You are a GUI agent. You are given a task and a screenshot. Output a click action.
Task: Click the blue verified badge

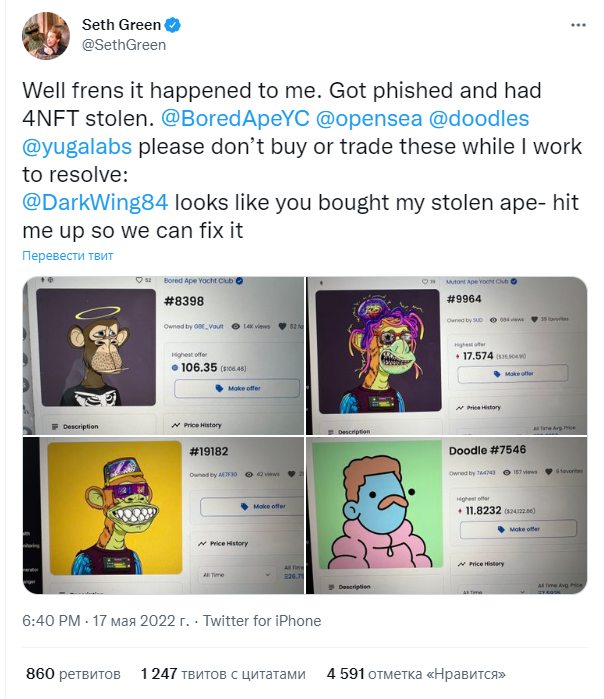173,25
